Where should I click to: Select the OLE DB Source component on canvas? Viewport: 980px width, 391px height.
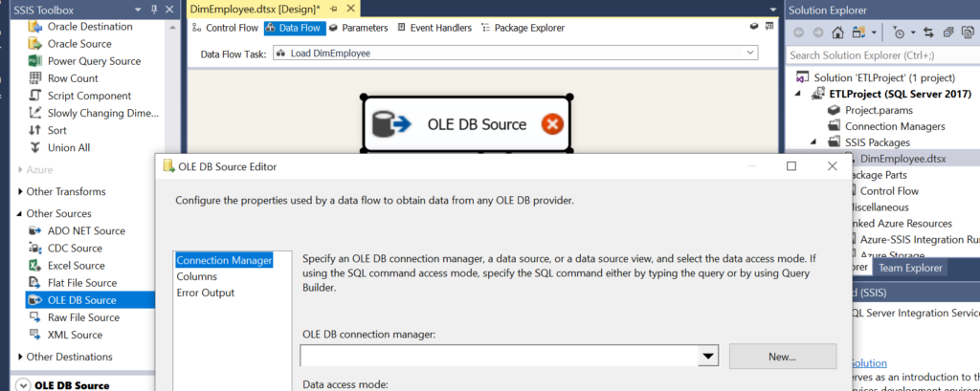467,123
